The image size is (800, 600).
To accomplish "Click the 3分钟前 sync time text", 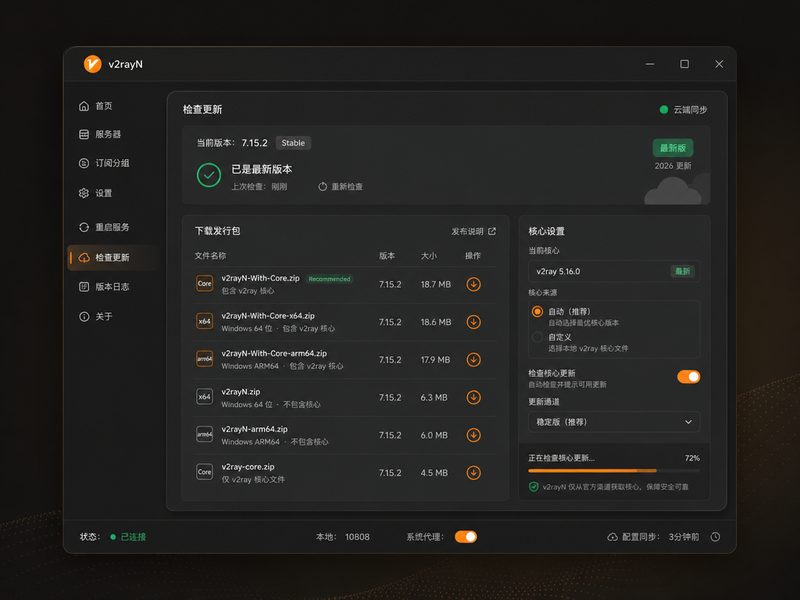I will (x=684, y=537).
